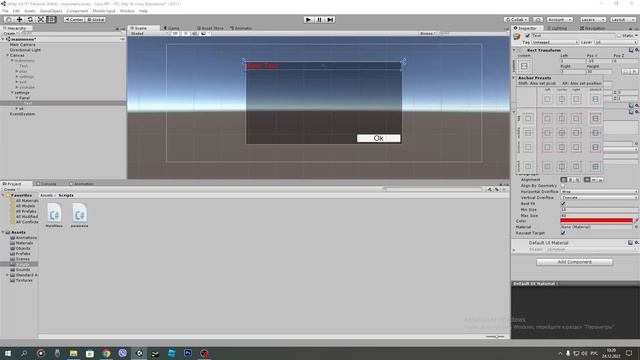Open the Layout dropdown
The height and width of the screenshot is (360, 640).
pos(622,20)
